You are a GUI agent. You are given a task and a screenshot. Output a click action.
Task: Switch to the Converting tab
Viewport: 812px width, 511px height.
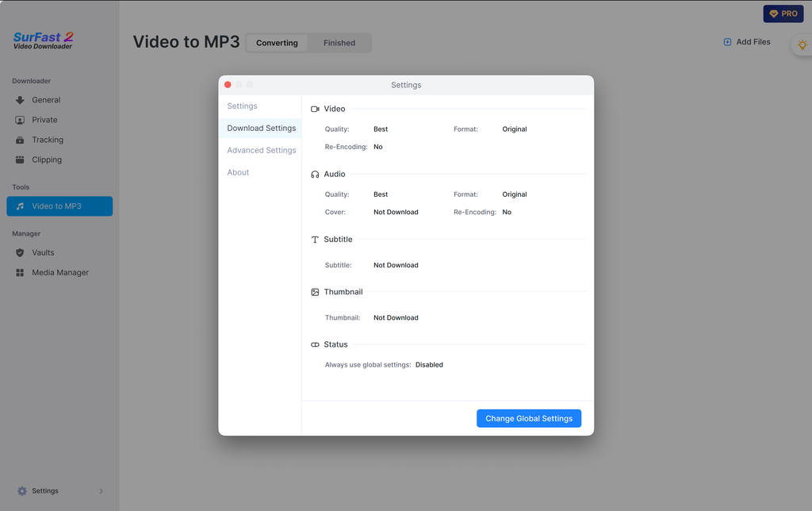pyautogui.click(x=277, y=43)
